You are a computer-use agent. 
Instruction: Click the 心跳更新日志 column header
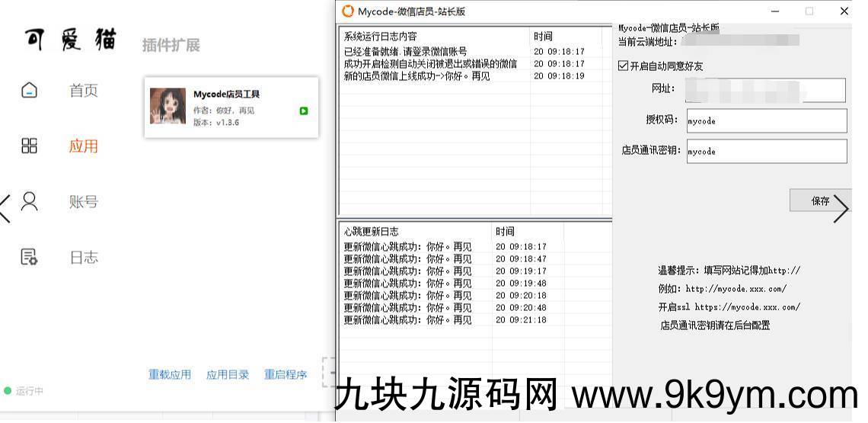click(416, 232)
